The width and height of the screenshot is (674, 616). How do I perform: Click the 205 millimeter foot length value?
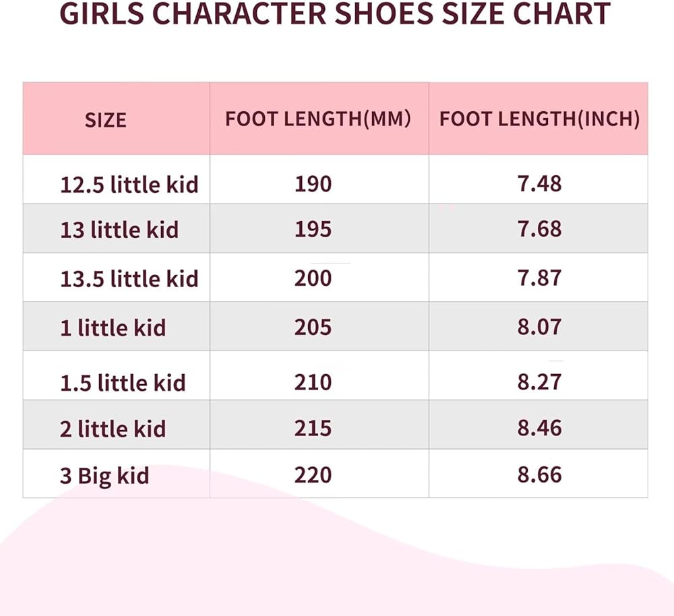(x=313, y=327)
